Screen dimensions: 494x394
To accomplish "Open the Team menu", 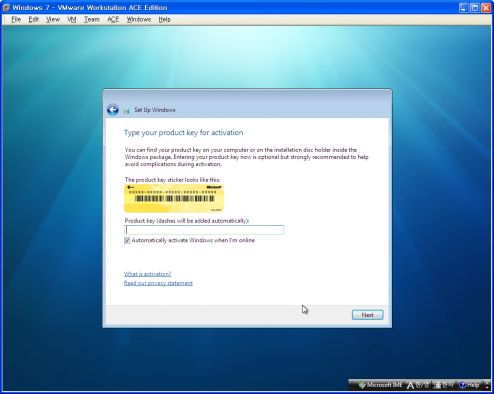I will [92, 19].
